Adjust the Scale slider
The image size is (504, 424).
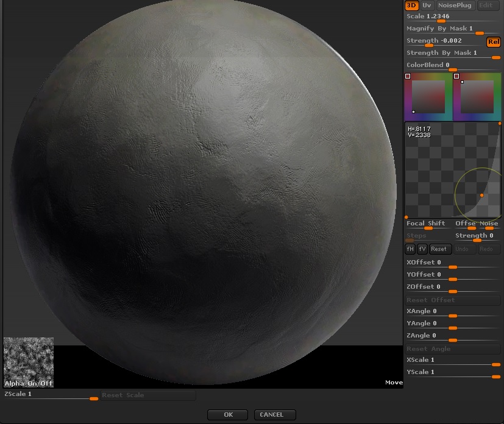(453, 16)
